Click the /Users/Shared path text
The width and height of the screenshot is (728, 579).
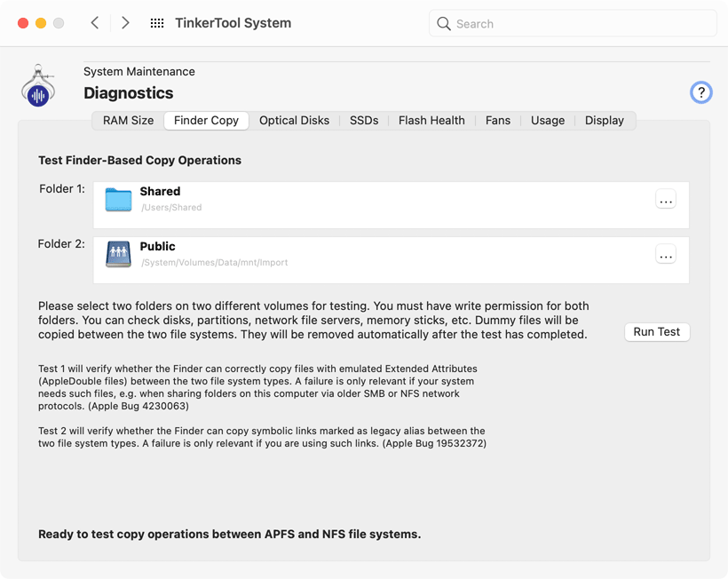[x=171, y=208]
